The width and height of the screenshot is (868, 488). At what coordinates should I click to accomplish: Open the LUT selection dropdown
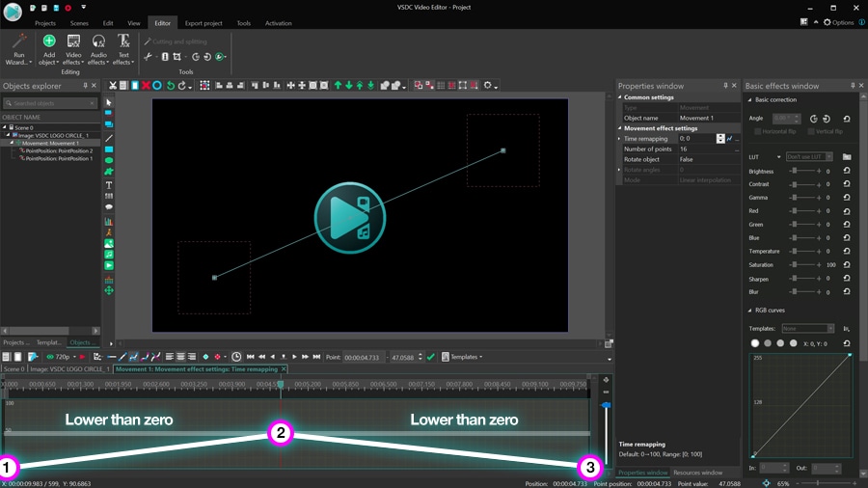(808, 156)
